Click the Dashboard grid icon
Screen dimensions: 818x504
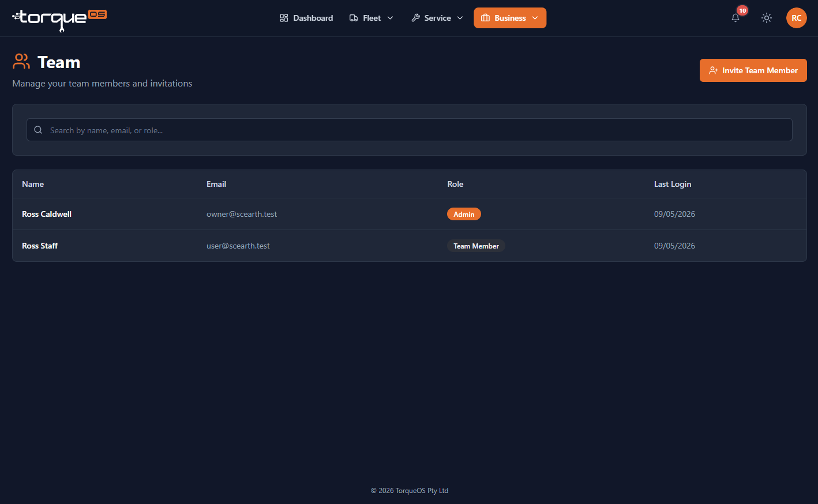tap(284, 18)
